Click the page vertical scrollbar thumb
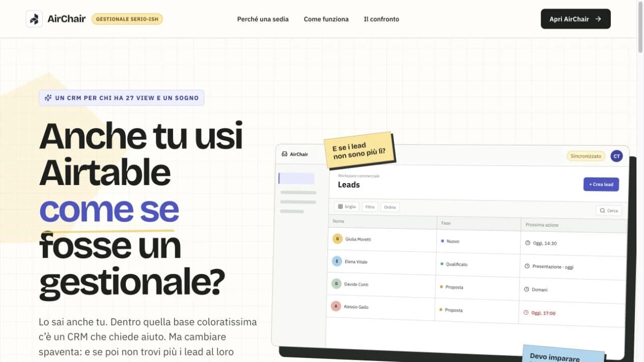Viewport: 644px width, 362px height. point(640,27)
